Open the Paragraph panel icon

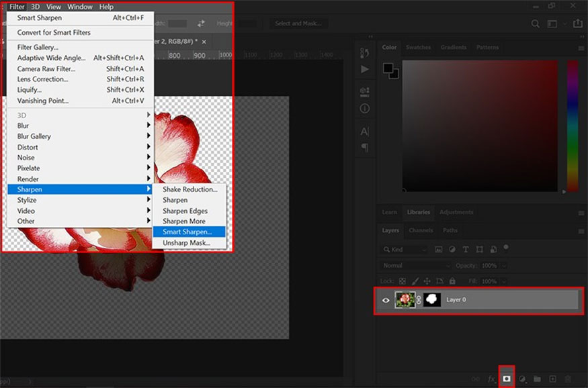pos(364,148)
